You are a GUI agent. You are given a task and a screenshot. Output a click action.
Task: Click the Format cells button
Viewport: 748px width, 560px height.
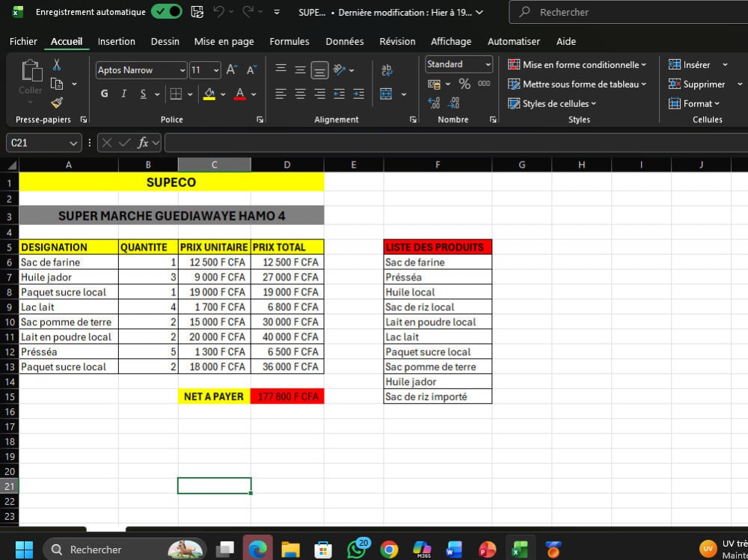pos(694,103)
